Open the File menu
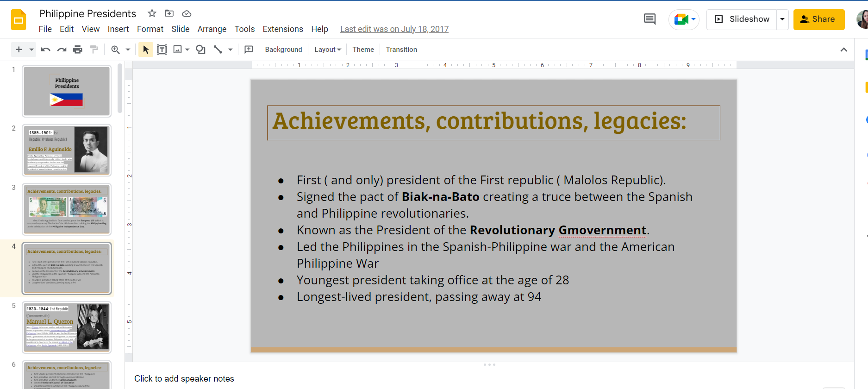868x389 pixels. (45, 29)
